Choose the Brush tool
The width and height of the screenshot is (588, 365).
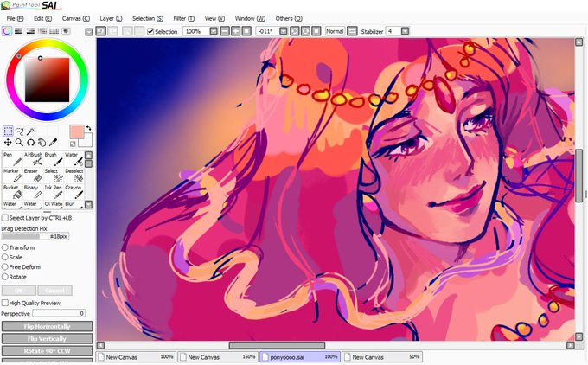click(54, 159)
